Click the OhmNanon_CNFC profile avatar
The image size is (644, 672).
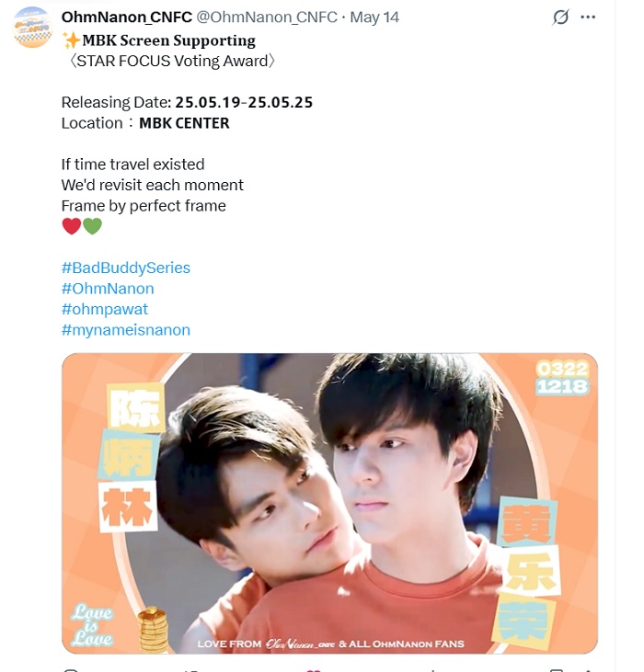click(x=32, y=27)
